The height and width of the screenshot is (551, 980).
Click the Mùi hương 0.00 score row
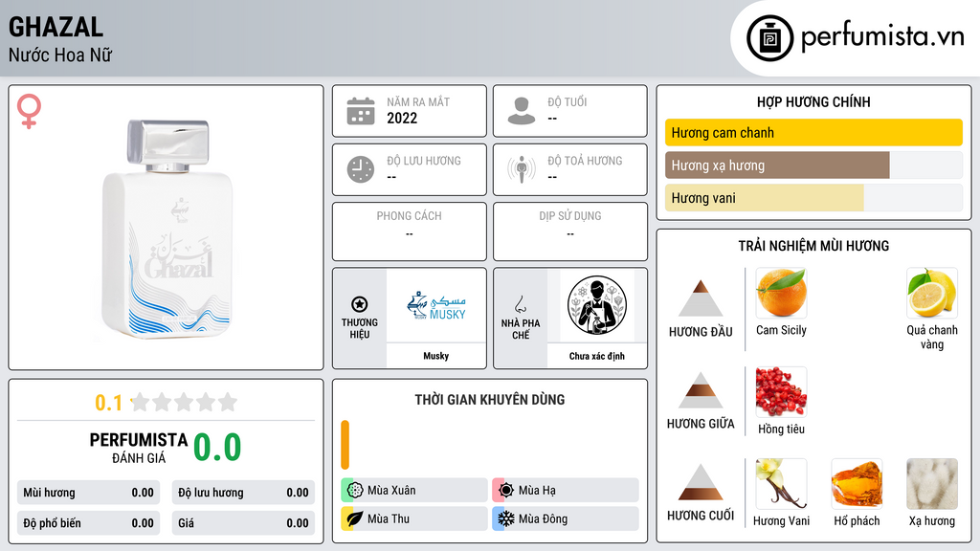coord(88,493)
